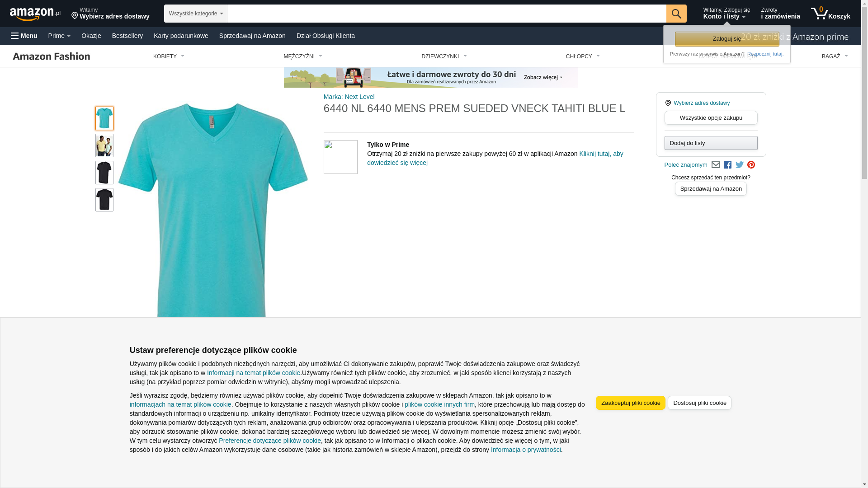Viewport: 868px width, 488px height.
Task: Expand the KOBIETY fashion menu
Action: (169, 56)
